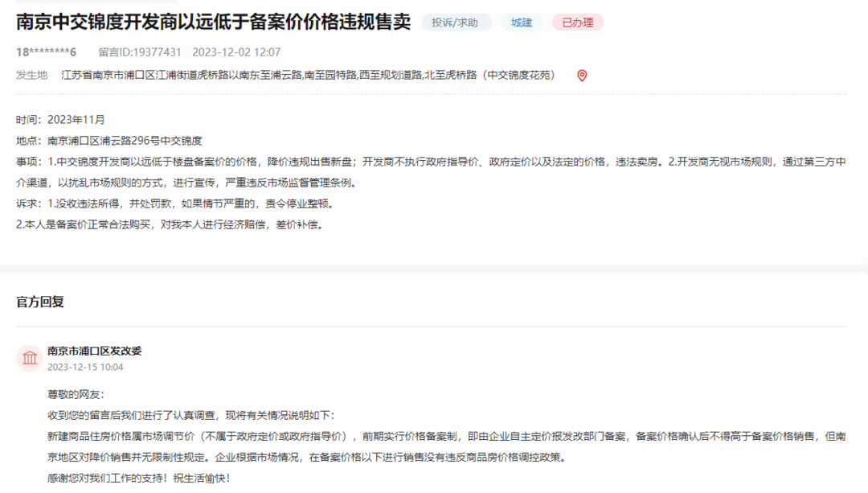
Task: Click the 事项 paragraph's first line
Action: point(431,162)
